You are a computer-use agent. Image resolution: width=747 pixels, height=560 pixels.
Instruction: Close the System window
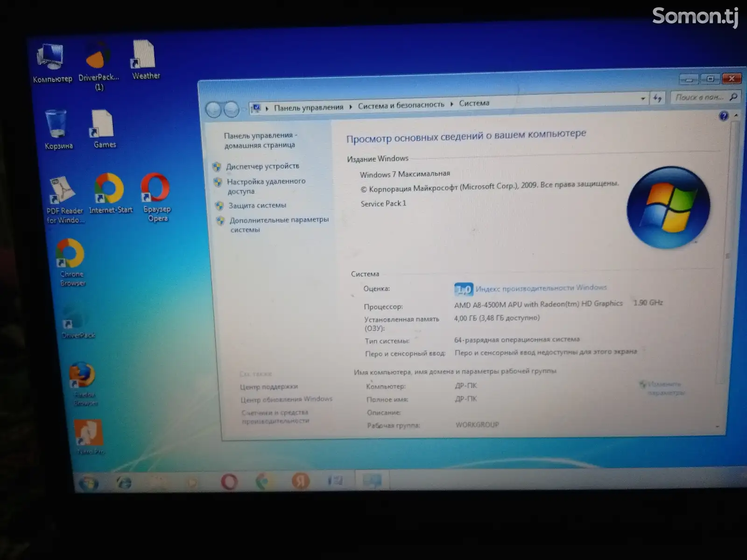[x=732, y=78]
